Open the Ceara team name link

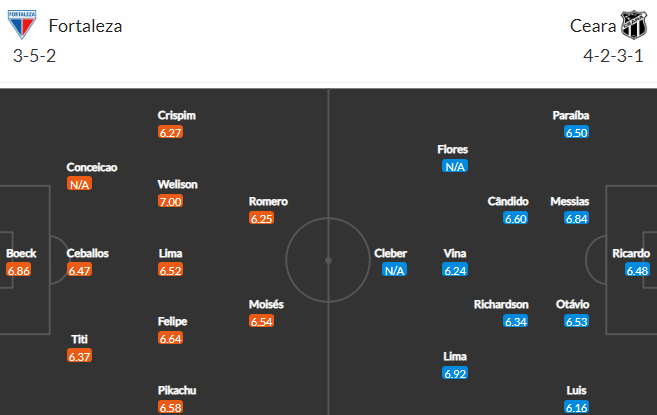point(593,26)
